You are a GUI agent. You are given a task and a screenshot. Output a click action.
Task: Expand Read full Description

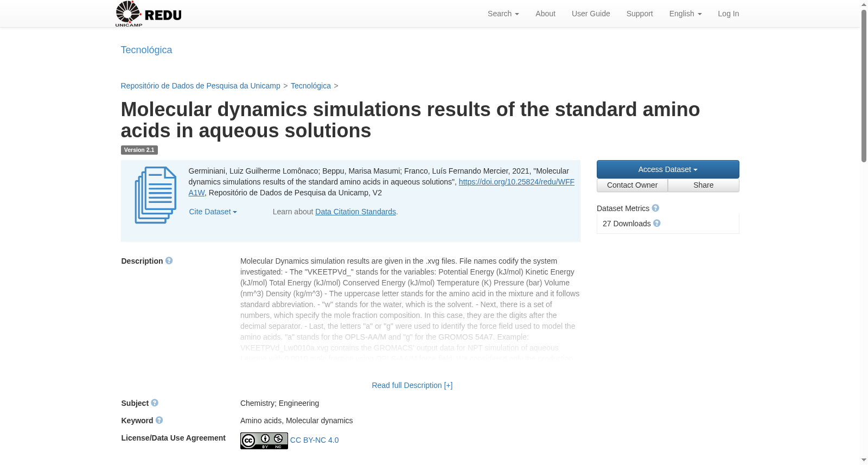coord(412,385)
